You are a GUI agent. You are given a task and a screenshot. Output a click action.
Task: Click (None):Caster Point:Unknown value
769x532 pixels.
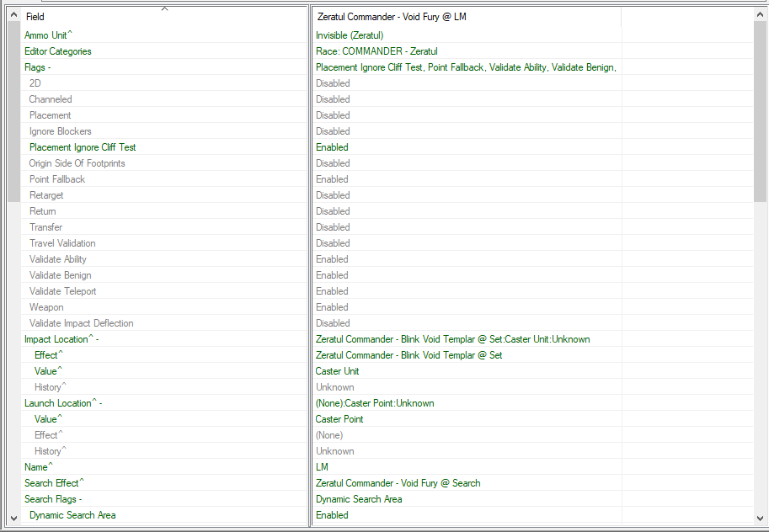coord(375,403)
